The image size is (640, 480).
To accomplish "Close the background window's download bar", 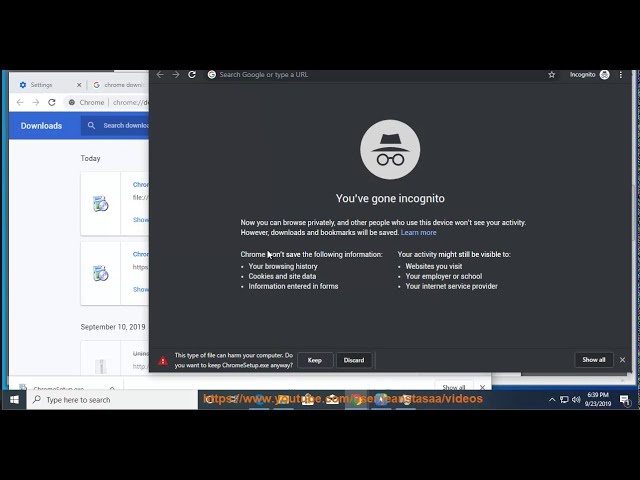I will click(x=482, y=387).
